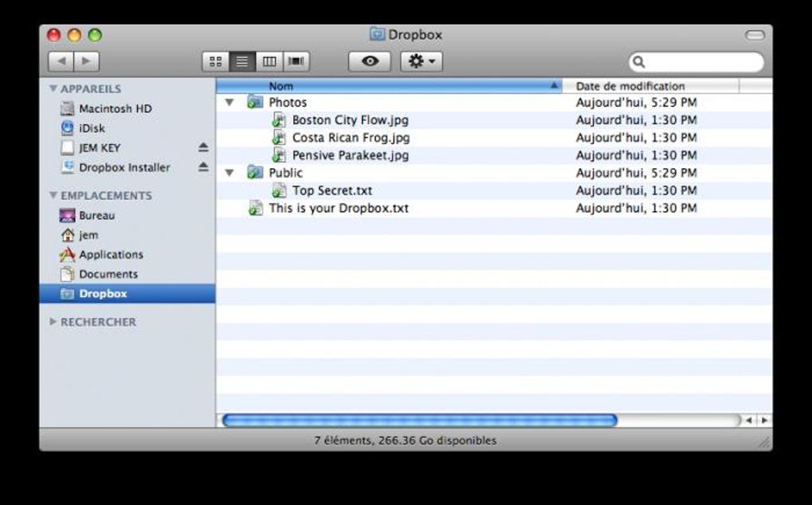Click the Costa Rican Frog.jpg file icon
Screen dimensions: 812x505
(x=279, y=138)
